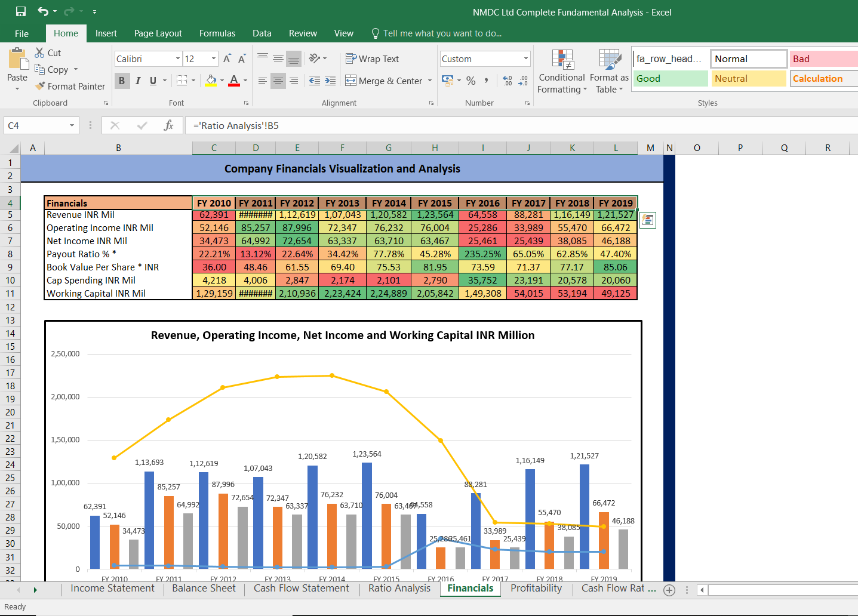Click the Undo arrow icon
This screenshot has height=616, width=858.
pyautogui.click(x=43, y=11)
